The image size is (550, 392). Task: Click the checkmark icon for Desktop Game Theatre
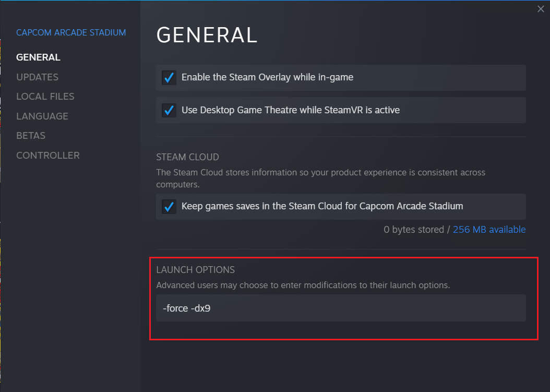169,110
